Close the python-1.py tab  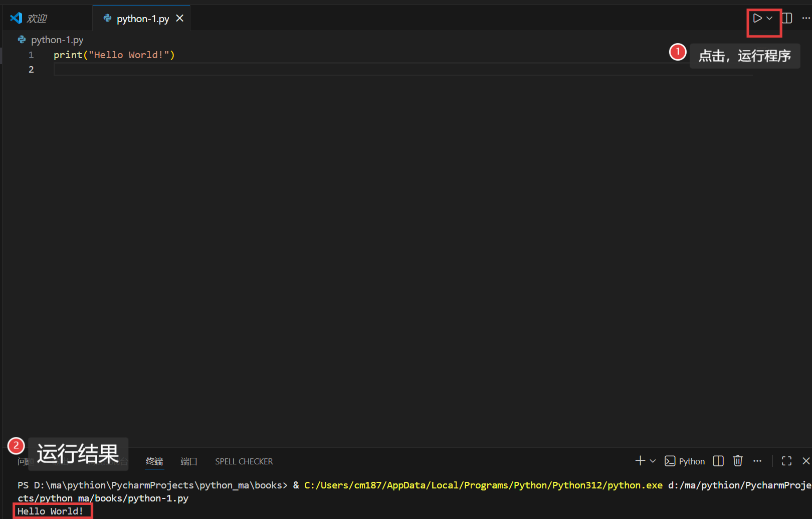click(180, 19)
